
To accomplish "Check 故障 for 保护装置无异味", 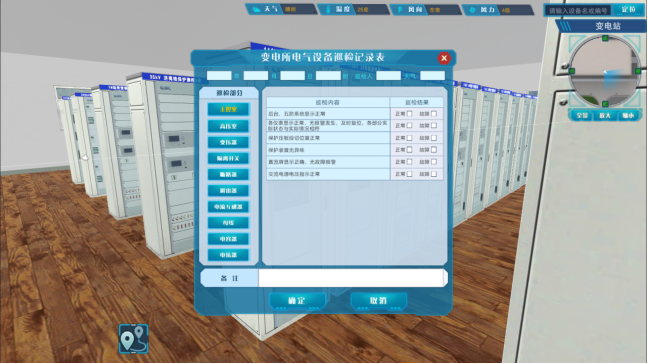I will coord(434,150).
